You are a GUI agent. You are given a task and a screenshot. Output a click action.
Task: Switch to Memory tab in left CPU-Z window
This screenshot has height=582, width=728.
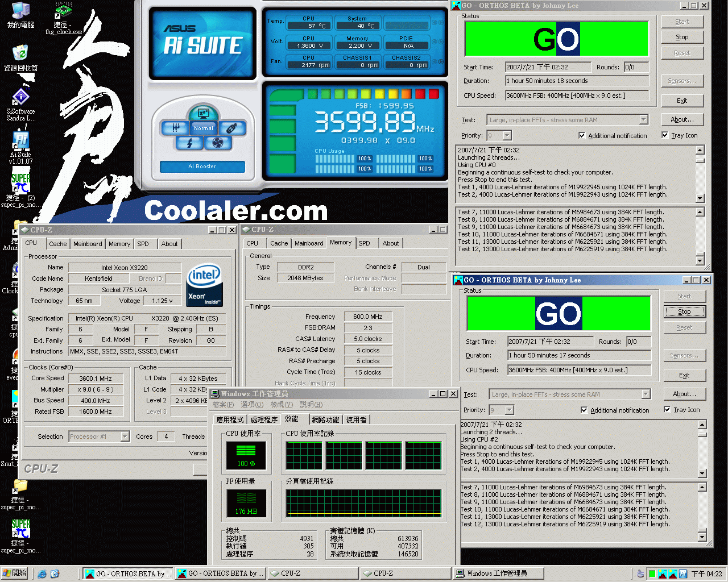tap(119, 244)
